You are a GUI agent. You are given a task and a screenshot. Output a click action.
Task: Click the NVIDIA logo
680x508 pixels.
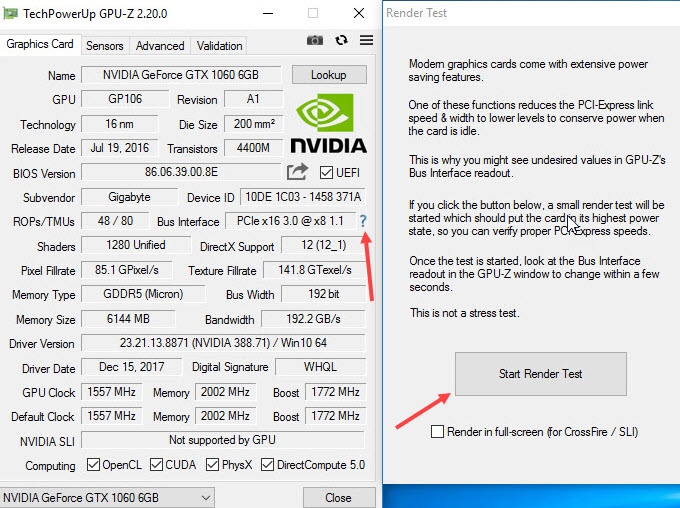[328, 124]
